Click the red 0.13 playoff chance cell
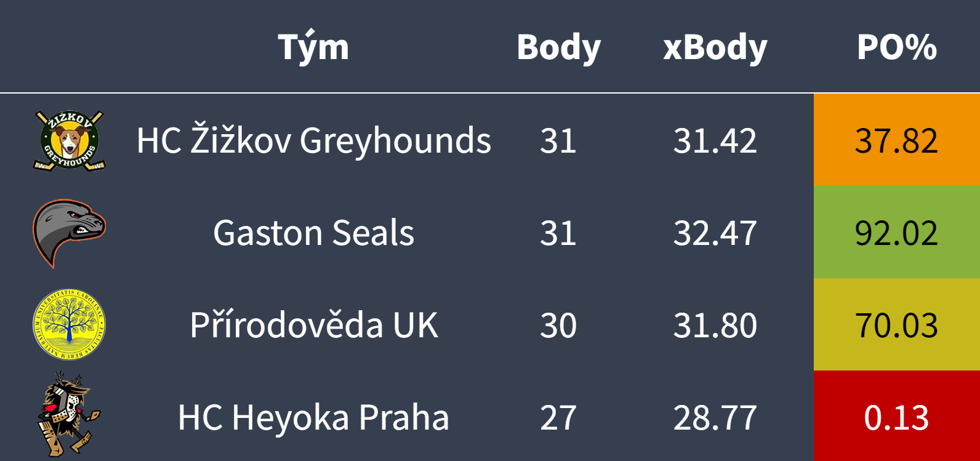 (x=896, y=417)
